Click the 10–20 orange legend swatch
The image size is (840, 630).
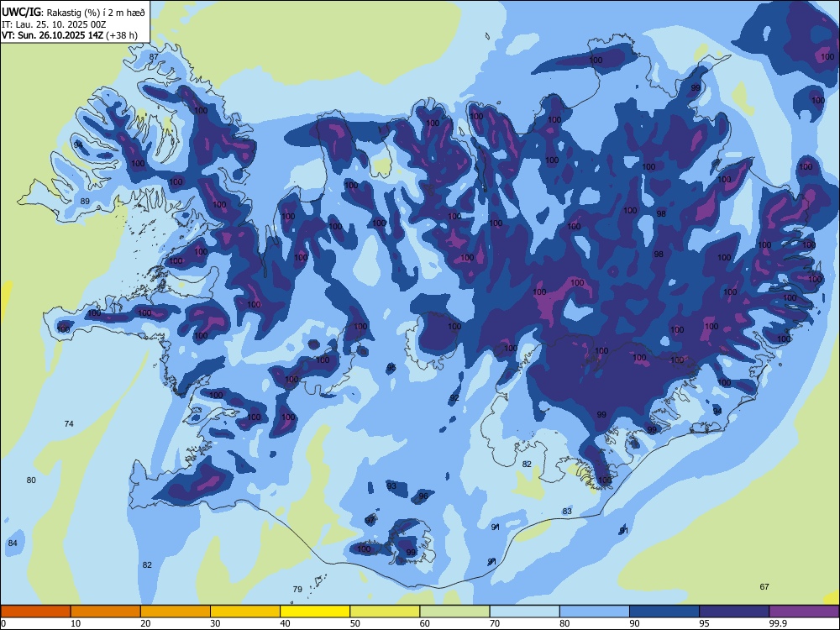point(106,612)
